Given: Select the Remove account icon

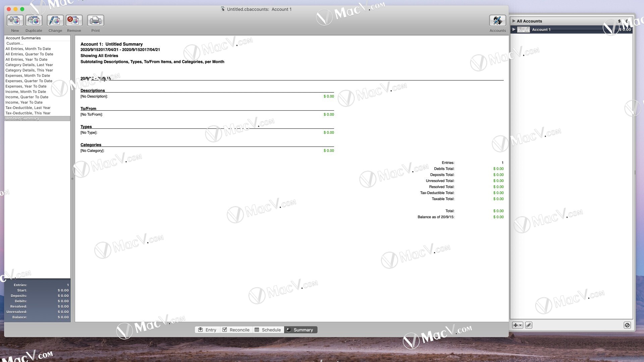Looking at the screenshot, I should point(74,20).
